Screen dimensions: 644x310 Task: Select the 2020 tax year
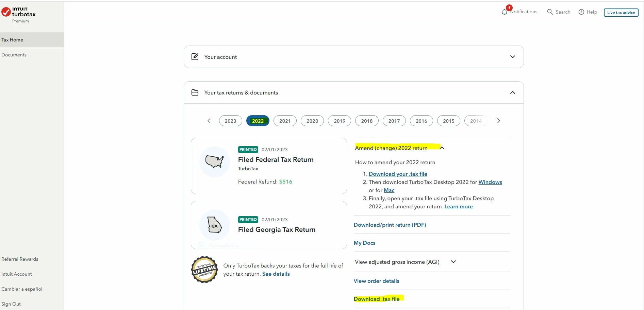[312, 121]
